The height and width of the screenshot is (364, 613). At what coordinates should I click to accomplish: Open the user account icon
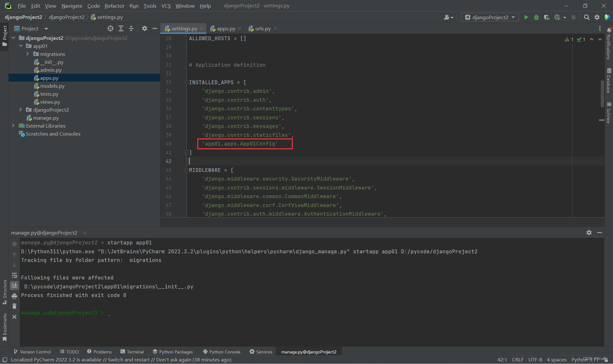click(448, 17)
